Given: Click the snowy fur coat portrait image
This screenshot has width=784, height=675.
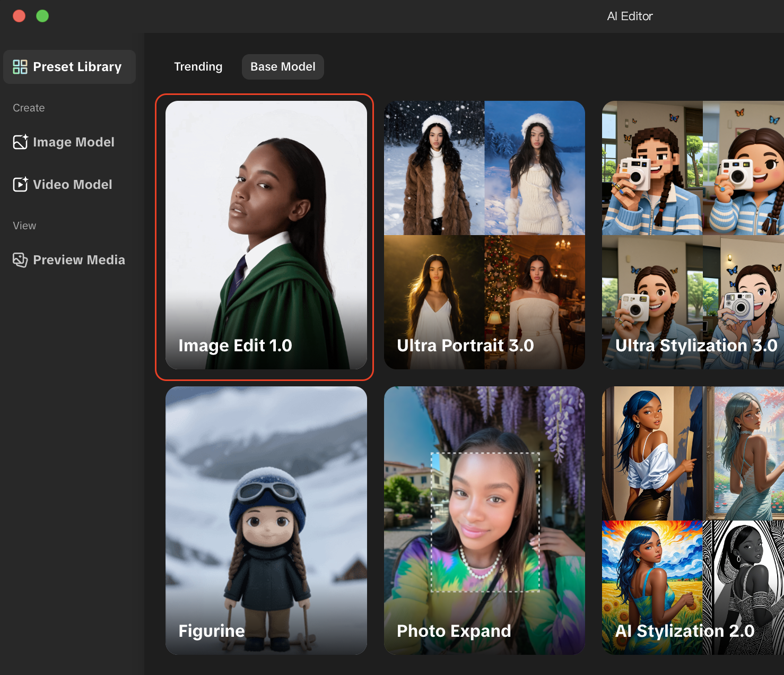Looking at the screenshot, I should point(434,168).
